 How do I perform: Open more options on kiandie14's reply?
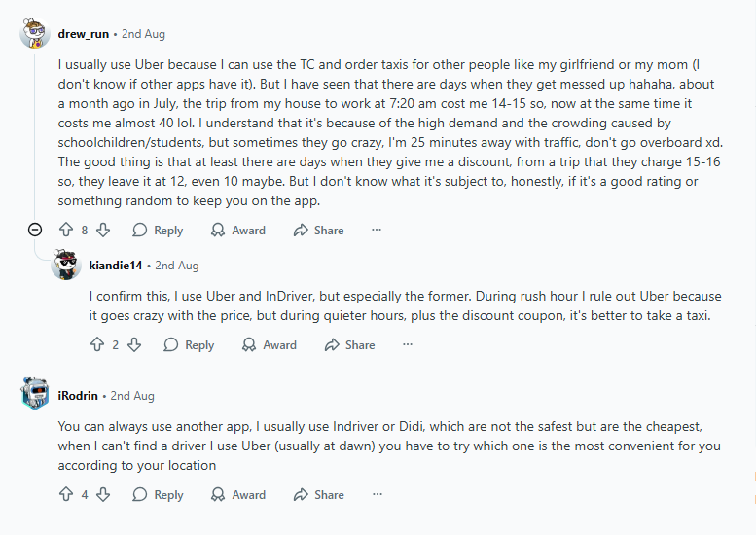408,345
